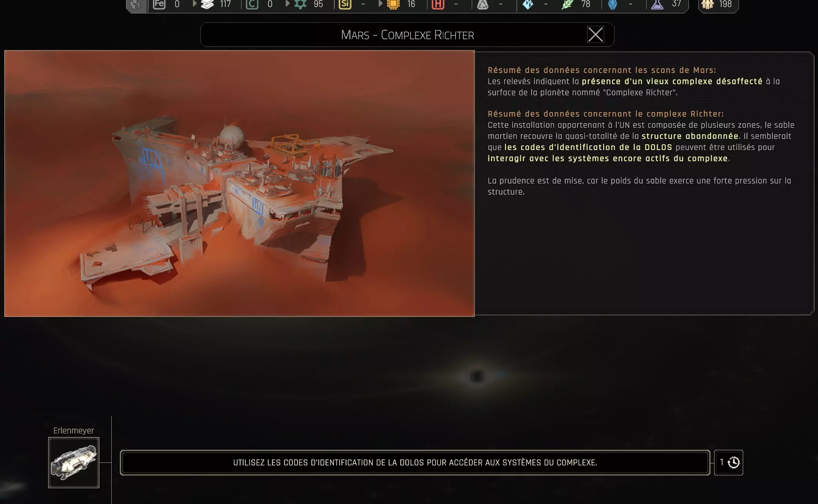Screen dimensions: 818x504
Task: Click the blue cryopod resource icon
Action: coord(612,4)
